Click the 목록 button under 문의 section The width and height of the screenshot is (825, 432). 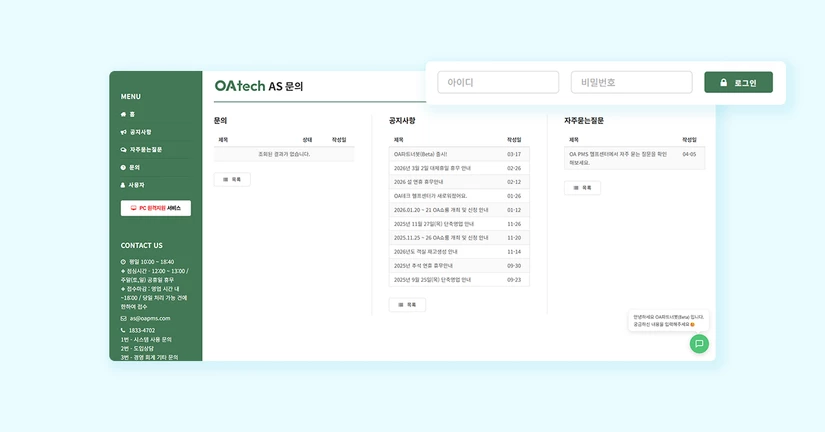[232, 179]
